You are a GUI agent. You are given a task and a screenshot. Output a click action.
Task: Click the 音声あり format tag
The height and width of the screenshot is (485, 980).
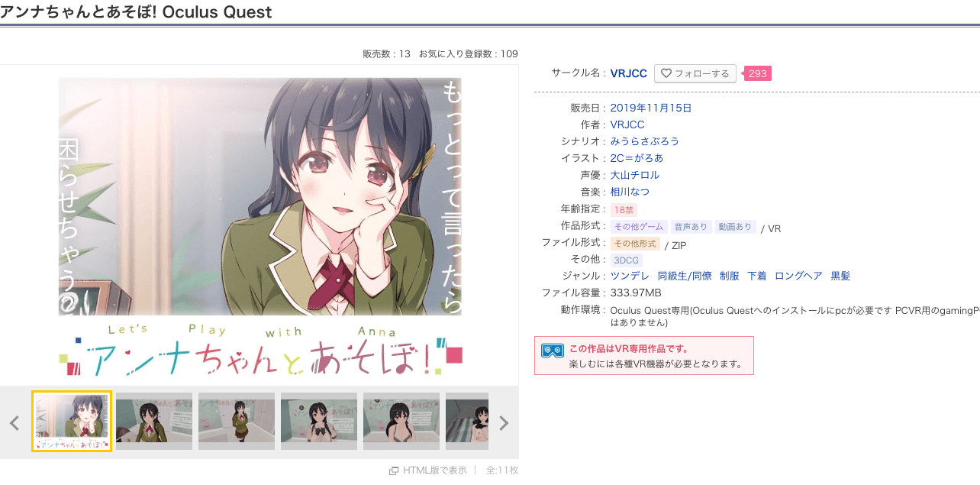pyautogui.click(x=691, y=227)
